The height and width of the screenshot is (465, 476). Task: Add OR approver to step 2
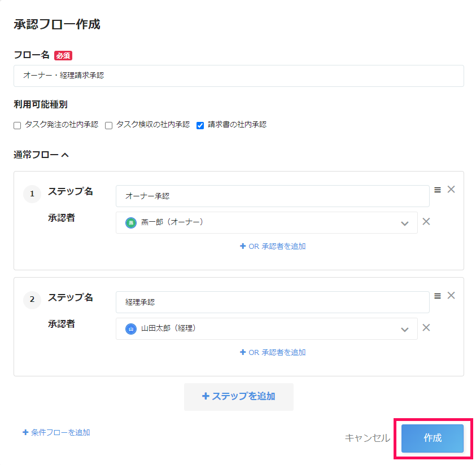point(273,353)
